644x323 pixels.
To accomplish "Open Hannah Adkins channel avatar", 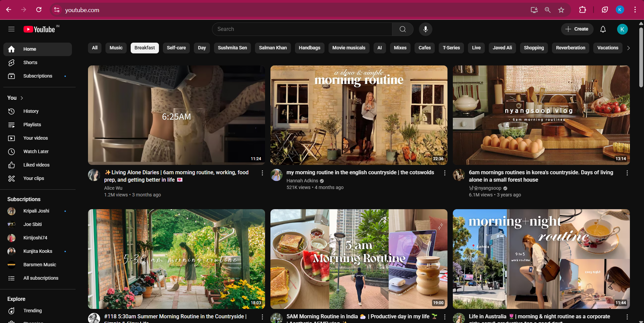I will point(276,175).
